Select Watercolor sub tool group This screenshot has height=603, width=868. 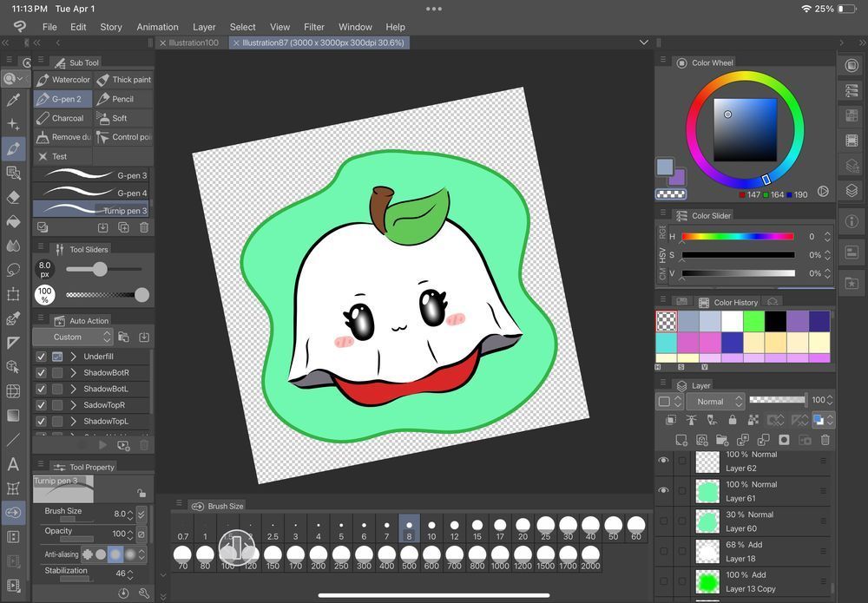click(62, 80)
